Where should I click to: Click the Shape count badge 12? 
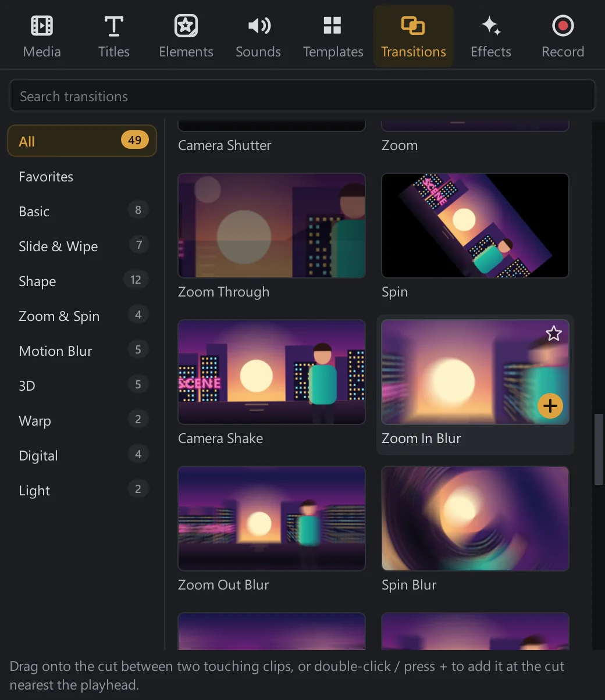(136, 280)
